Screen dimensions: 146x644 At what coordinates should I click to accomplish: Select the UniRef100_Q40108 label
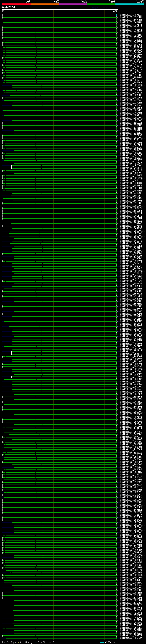pos(131,53)
